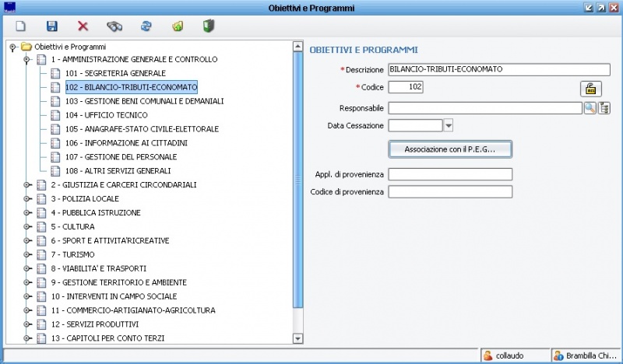Click Associazione con il P.E.G... button
Viewport: 623px width, 364px height.
(x=450, y=149)
